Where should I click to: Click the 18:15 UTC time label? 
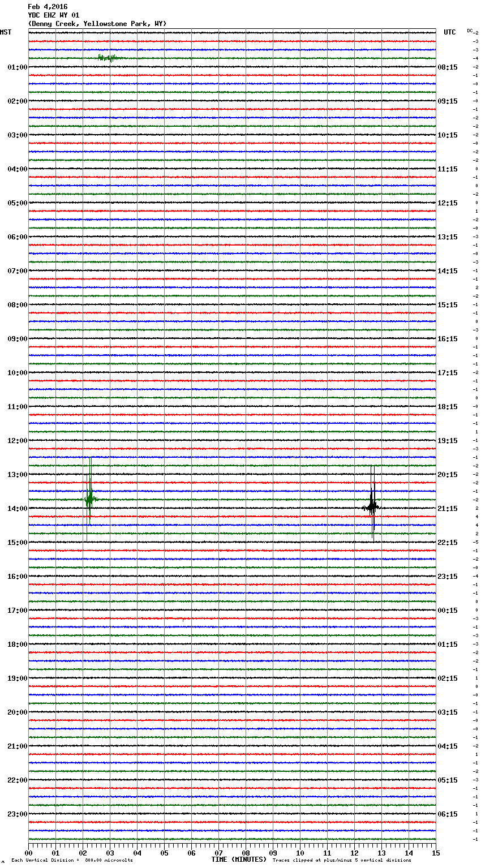click(448, 407)
